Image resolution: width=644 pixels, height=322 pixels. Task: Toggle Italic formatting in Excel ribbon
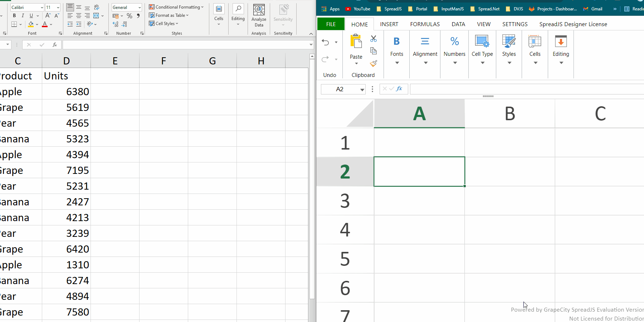point(23,16)
